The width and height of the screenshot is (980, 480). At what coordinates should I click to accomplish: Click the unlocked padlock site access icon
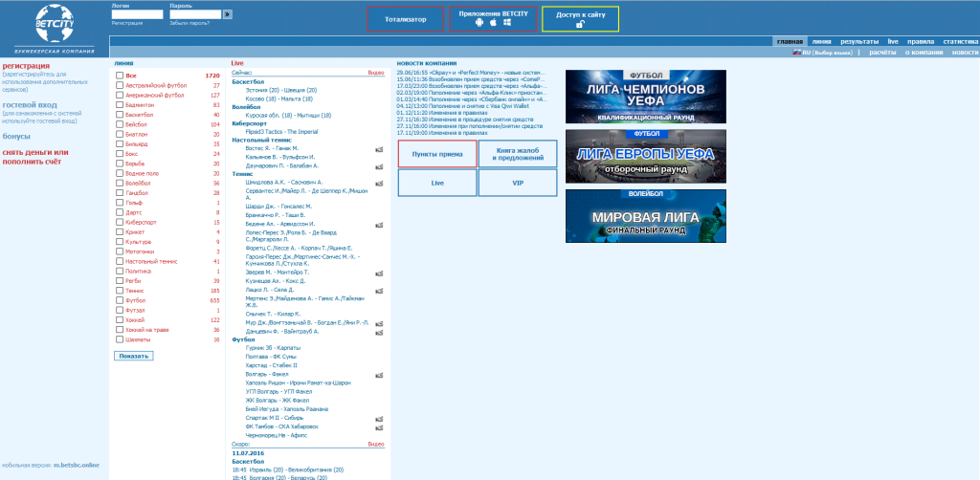580,24
